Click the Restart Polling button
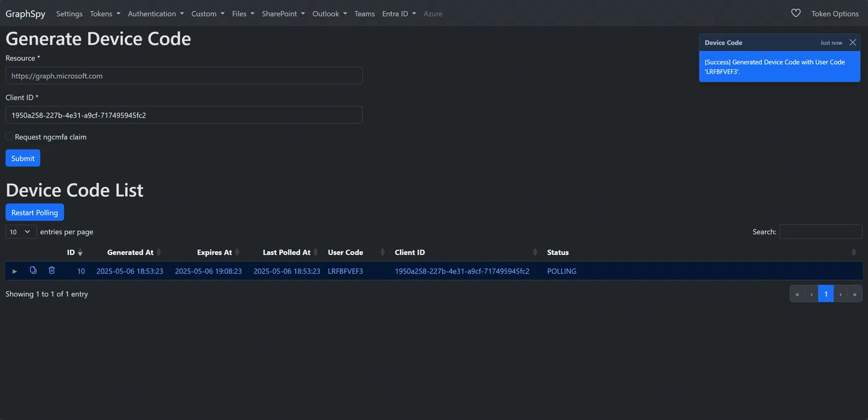Screen dimensions: 868x420 coord(35,212)
